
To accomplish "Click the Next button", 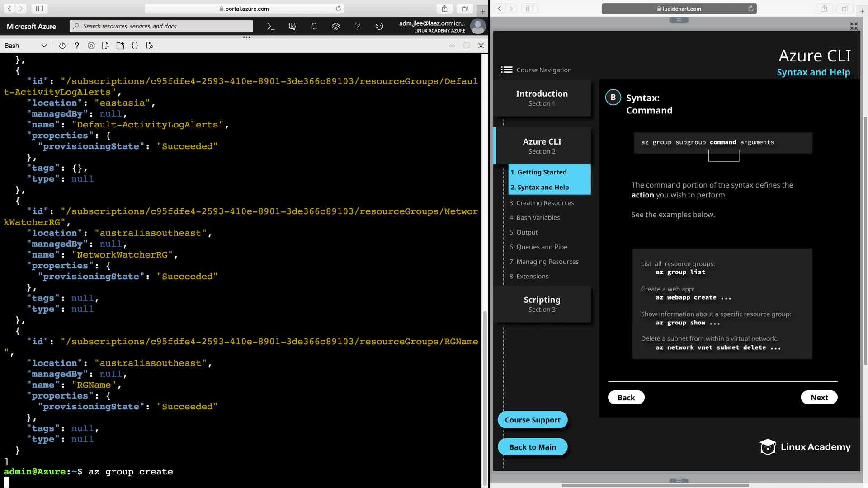I will coord(819,397).
